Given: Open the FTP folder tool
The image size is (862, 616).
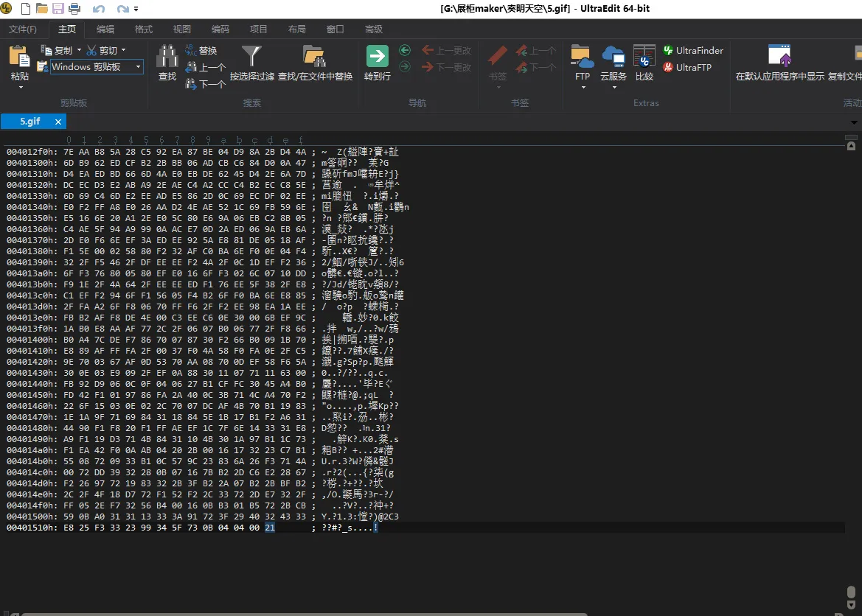Looking at the screenshot, I should coord(583,62).
